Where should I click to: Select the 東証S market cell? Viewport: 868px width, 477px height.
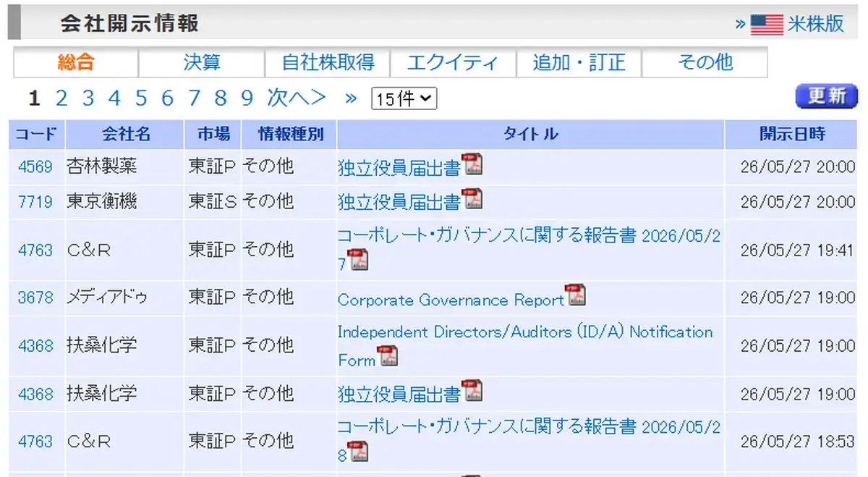coord(213,200)
